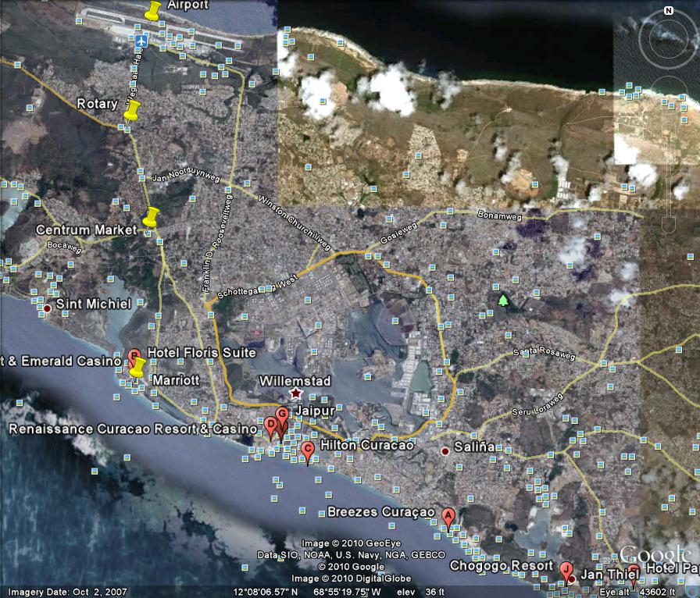Viewport: 700px width, 598px height.
Task: Click the Look joystick ring center
Action: coord(667,39)
